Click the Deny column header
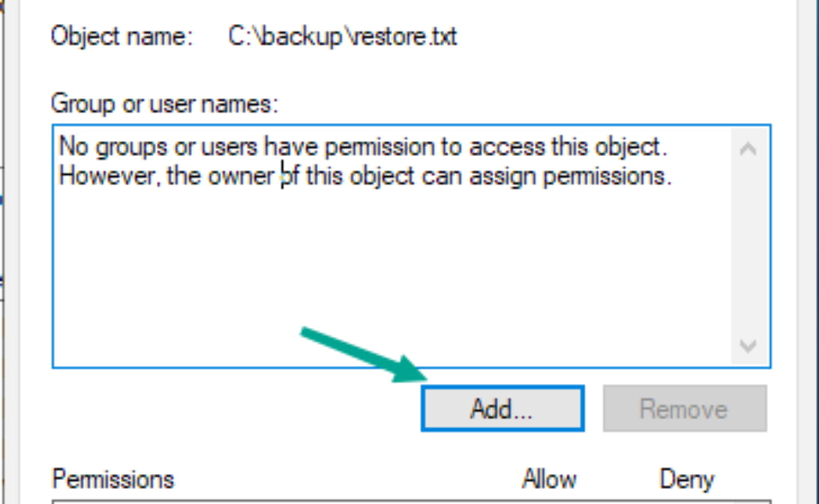Viewport: 819px width, 504px height. tap(687, 479)
